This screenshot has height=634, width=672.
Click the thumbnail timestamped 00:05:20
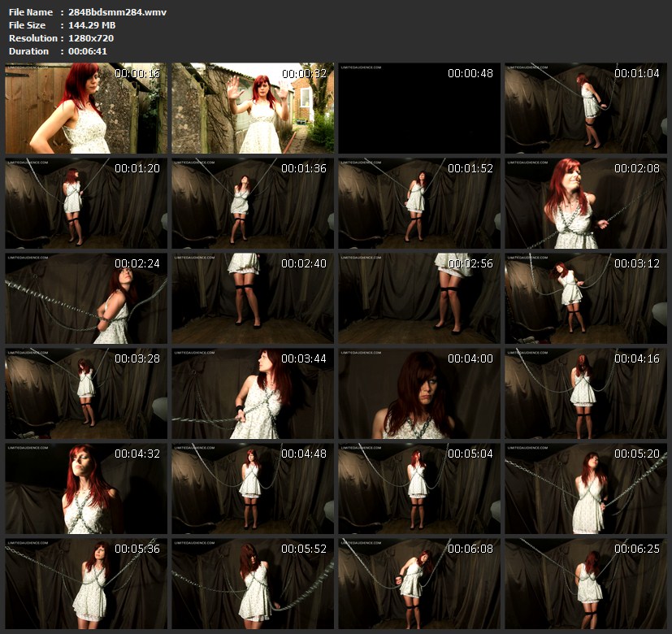[x=586, y=489]
